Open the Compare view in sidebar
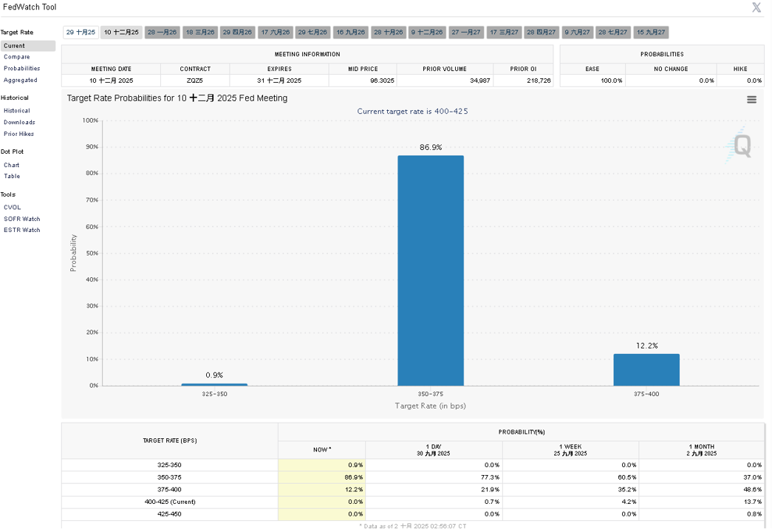Screen dimensions: 772x532 (x=17, y=57)
